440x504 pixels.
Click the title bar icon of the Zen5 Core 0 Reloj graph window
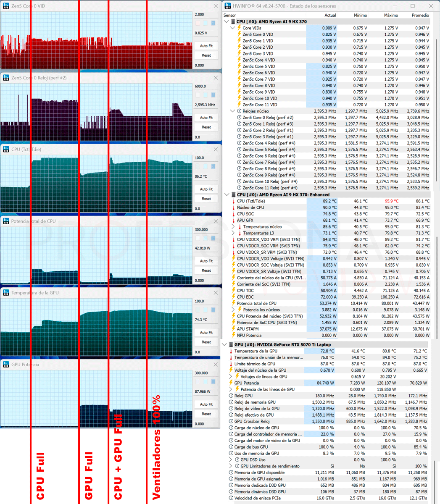[6, 78]
